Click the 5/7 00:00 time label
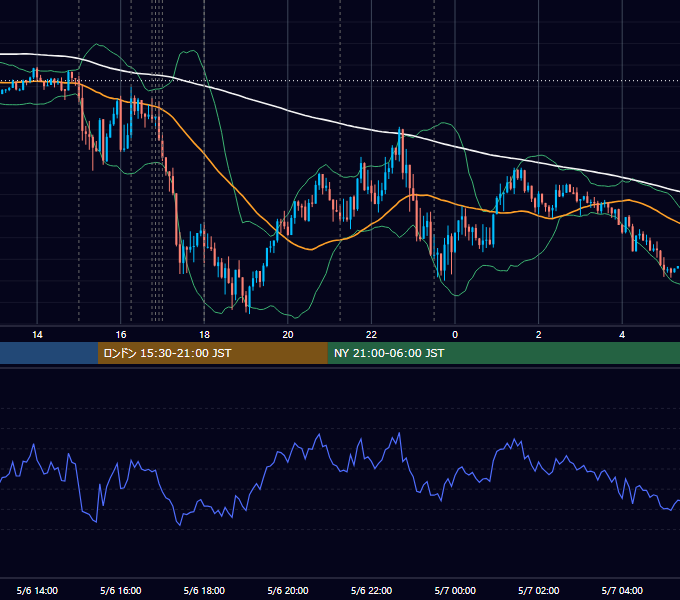This screenshot has height=600, width=680. 455,590
